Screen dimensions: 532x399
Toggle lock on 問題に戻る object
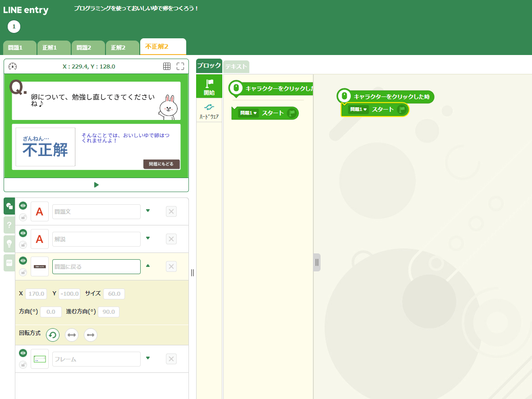click(23, 272)
